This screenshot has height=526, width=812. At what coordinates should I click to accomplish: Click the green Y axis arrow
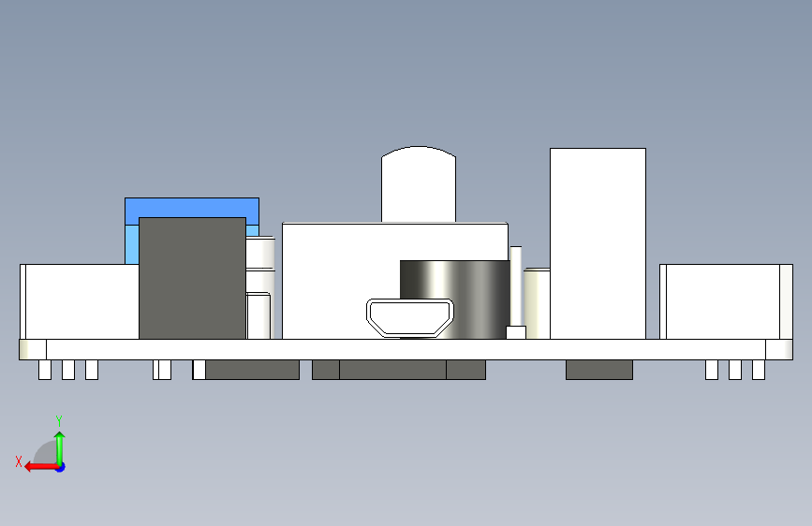click(60, 447)
